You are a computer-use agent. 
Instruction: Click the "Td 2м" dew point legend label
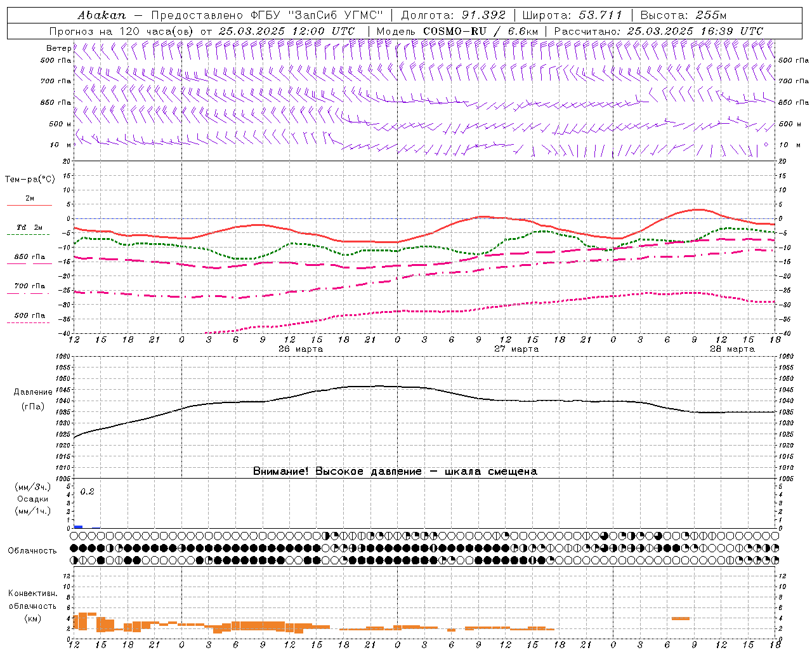click(30, 227)
